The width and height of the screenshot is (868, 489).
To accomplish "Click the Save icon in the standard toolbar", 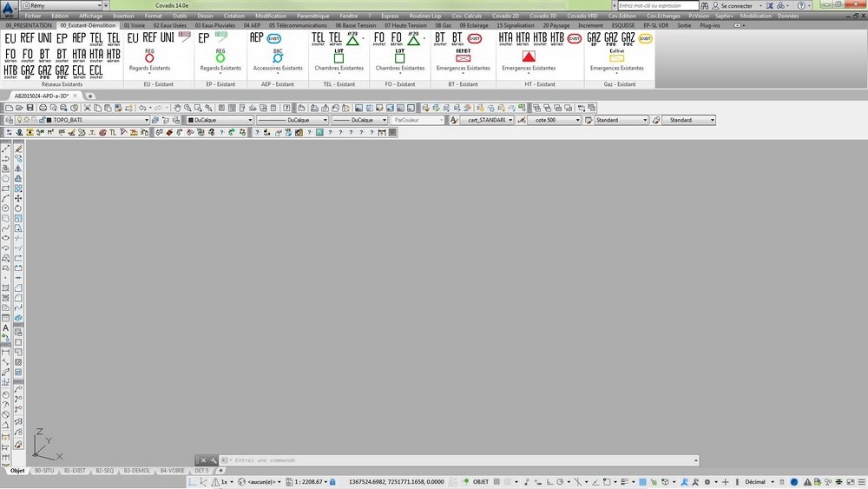I will 30,108.
